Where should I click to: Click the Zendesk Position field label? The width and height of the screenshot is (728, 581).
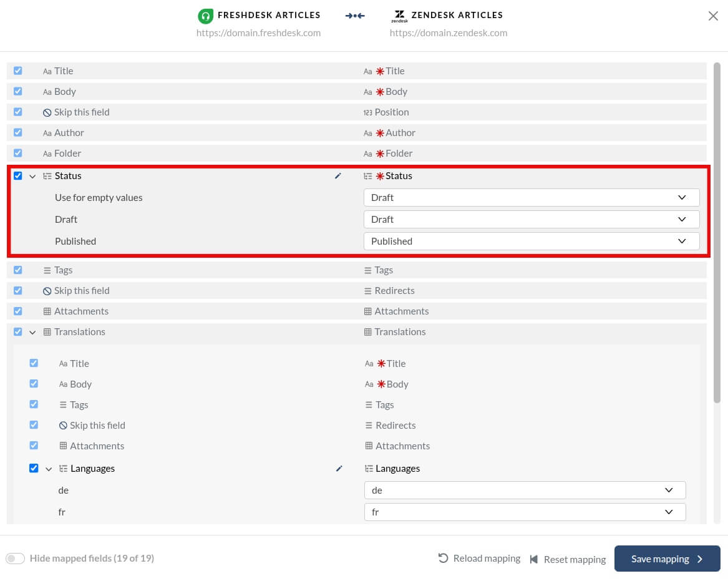[392, 112]
